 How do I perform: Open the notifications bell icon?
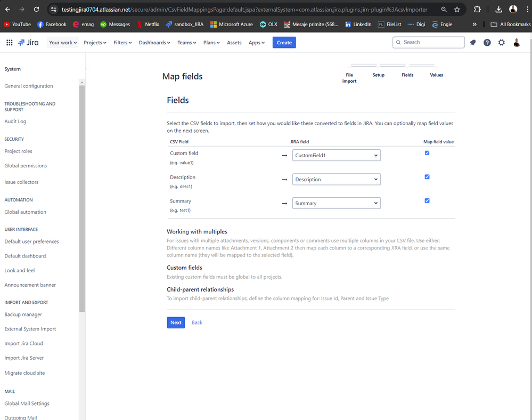[473, 43]
